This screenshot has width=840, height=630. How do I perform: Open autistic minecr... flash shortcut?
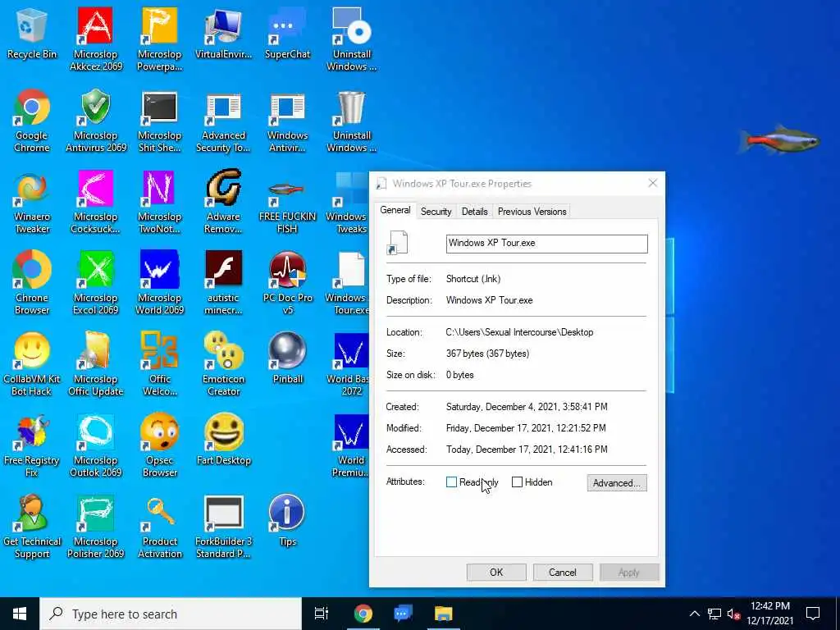[223, 283]
